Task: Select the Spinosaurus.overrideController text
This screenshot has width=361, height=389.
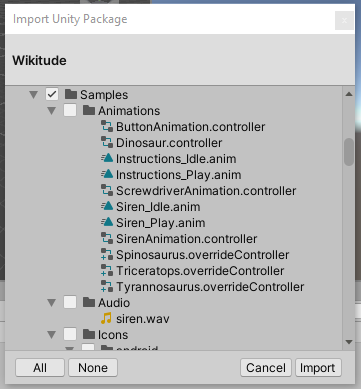Action: 203,255
